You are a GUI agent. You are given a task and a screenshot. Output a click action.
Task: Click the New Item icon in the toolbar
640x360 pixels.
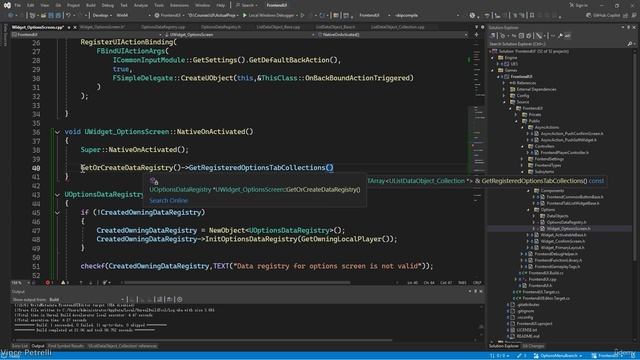32,15
